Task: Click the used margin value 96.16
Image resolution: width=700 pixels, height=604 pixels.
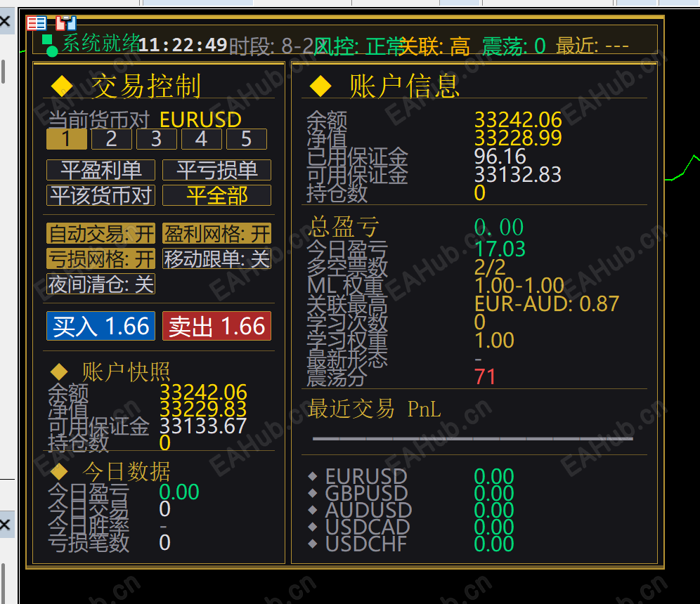Action: (500, 156)
